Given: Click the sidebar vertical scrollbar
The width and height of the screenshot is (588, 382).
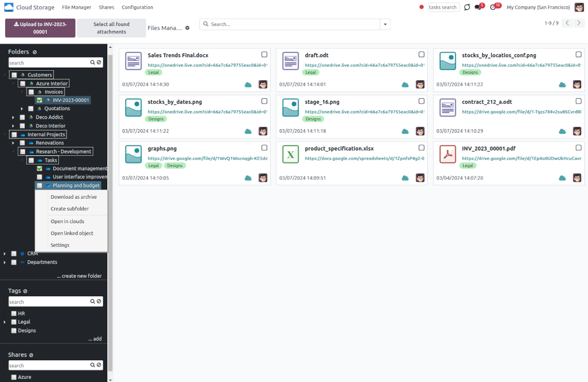Looking at the screenshot, I should point(110,213).
